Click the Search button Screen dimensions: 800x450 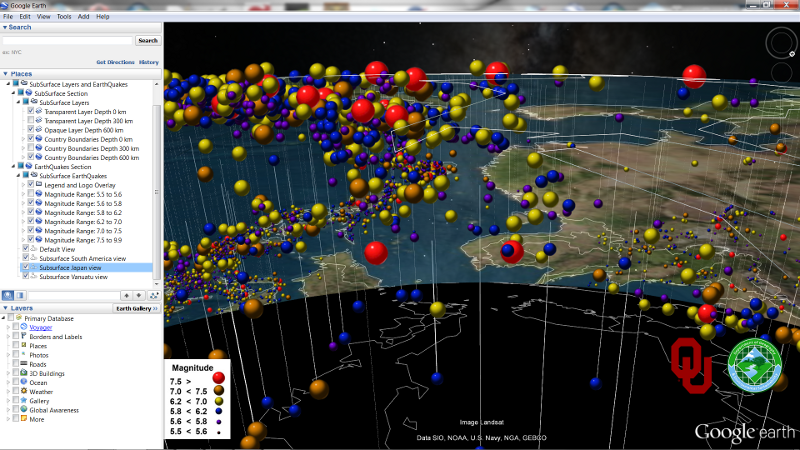[148, 40]
